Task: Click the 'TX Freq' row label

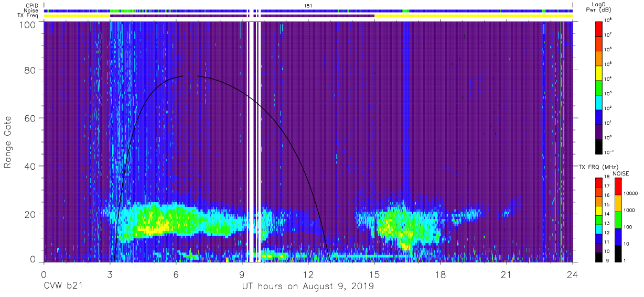Action: [x=28, y=16]
